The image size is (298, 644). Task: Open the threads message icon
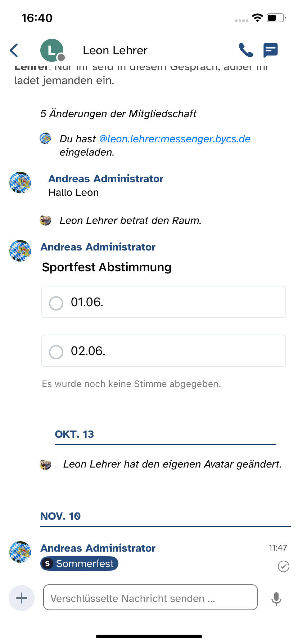pyautogui.click(x=270, y=50)
